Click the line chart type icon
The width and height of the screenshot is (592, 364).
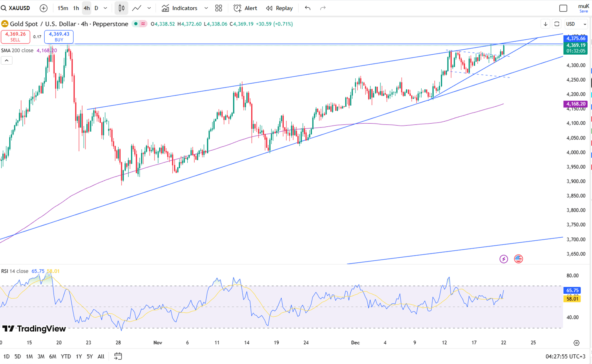point(136,8)
